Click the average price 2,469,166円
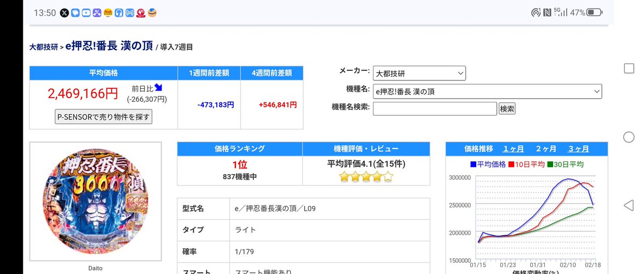Screen dimensions: 644x274 (83, 93)
